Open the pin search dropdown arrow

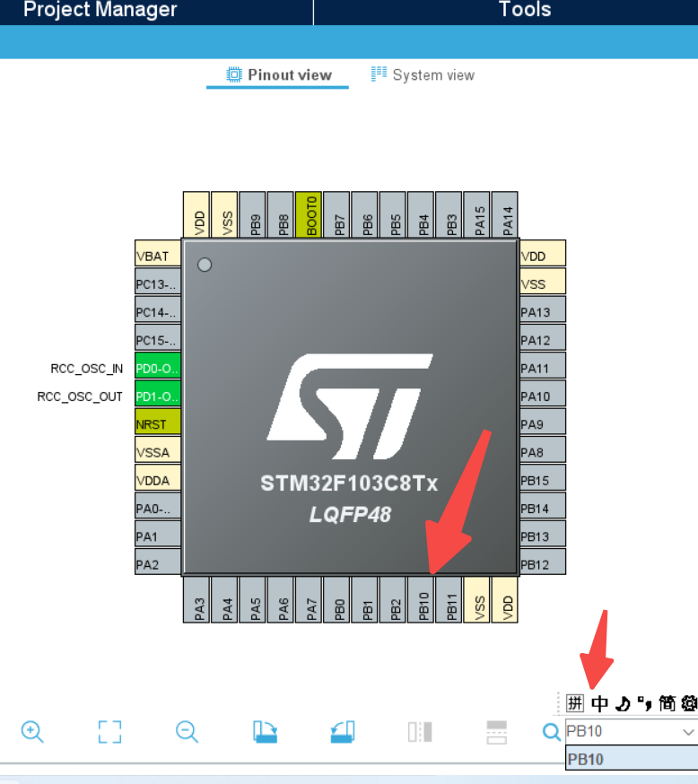[688, 732]
